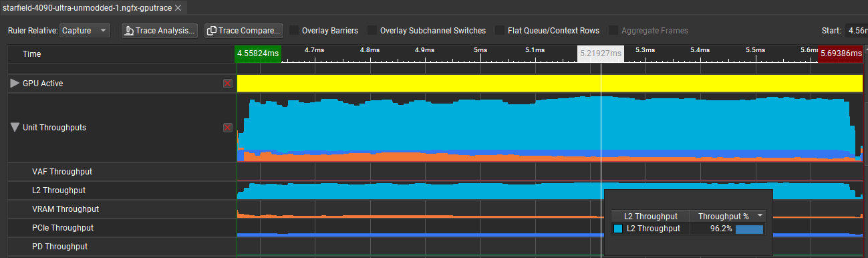Viewport: 868px width, 258px height.
Task: Click the Trace Compare icon
Action: (x=212, y=31)
